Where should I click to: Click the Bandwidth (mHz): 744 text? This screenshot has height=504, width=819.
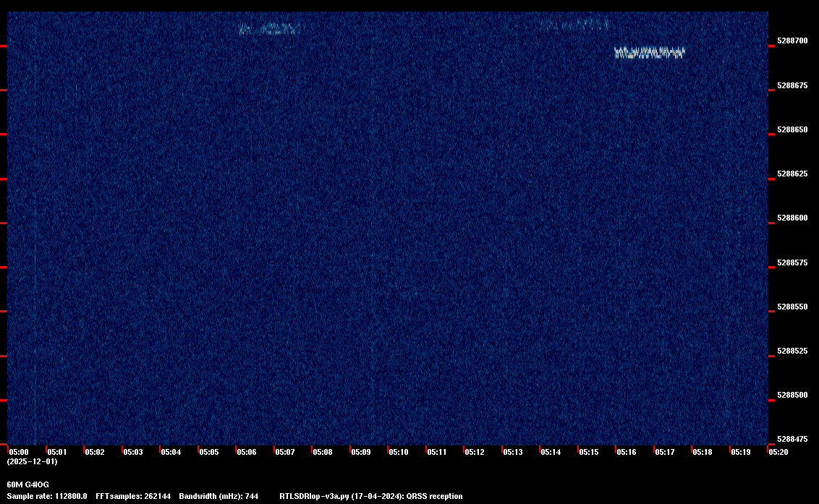[x=218, y=496]
